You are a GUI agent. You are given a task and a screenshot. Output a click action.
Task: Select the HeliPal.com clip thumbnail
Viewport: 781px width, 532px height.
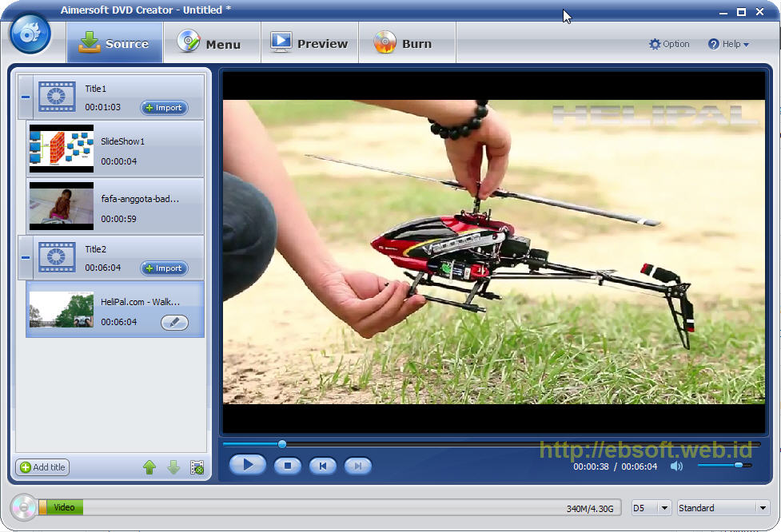click(x=62, y=309)
